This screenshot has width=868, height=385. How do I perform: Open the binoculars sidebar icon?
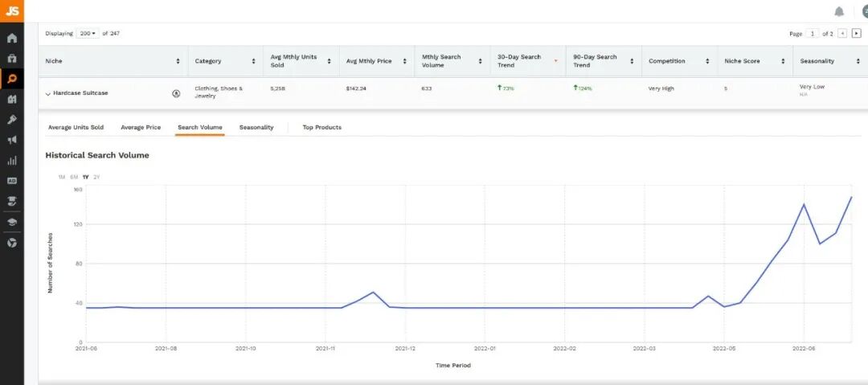pos(11,99)
